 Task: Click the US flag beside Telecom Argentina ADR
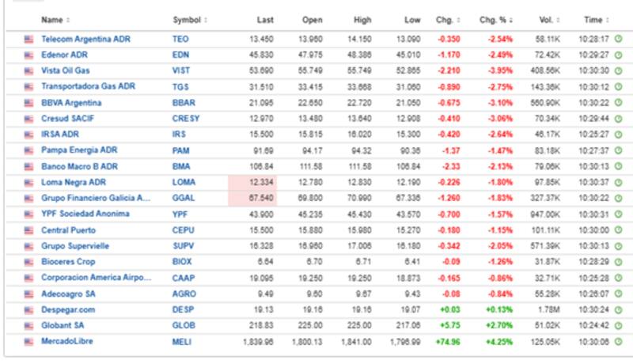[29, 39]
